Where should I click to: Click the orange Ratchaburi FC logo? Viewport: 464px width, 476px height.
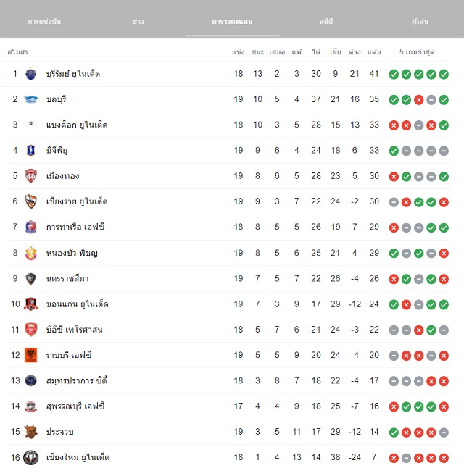[x=30, y=355]
